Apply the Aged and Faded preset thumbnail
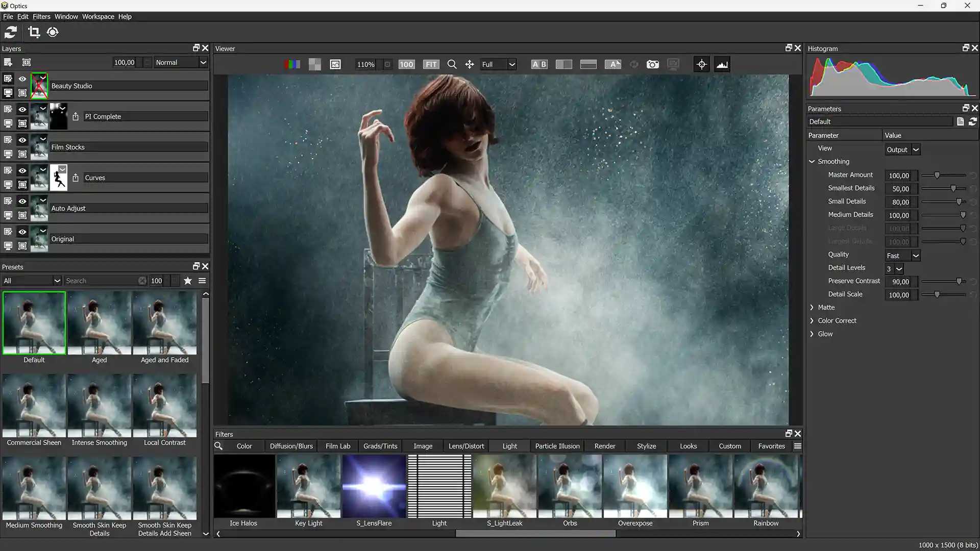Image resolution: width=980 pixels, height=551 pixels. (164, 322)
